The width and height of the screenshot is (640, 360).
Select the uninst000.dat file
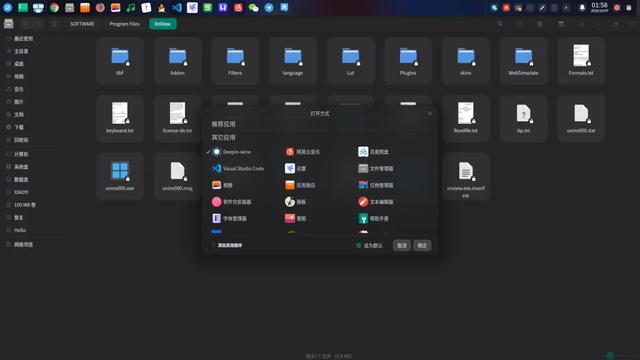(581, 119)
